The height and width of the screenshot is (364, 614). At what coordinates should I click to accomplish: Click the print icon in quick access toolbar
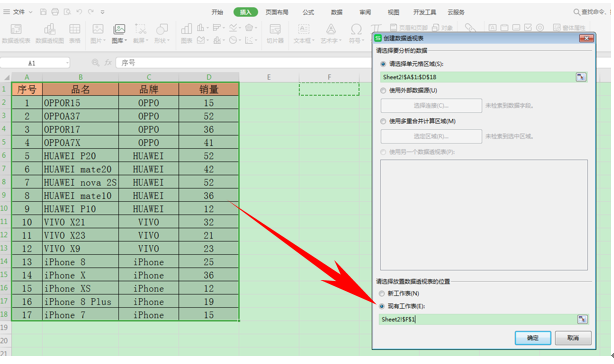tap(55, 12)
